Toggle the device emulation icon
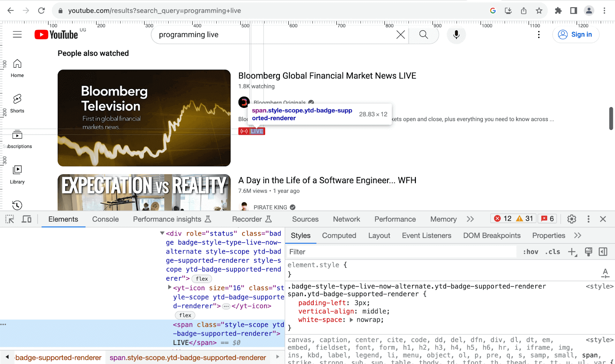Image resolution: width=615 pixels, height=364 pixels. click(x=26, y=219)
